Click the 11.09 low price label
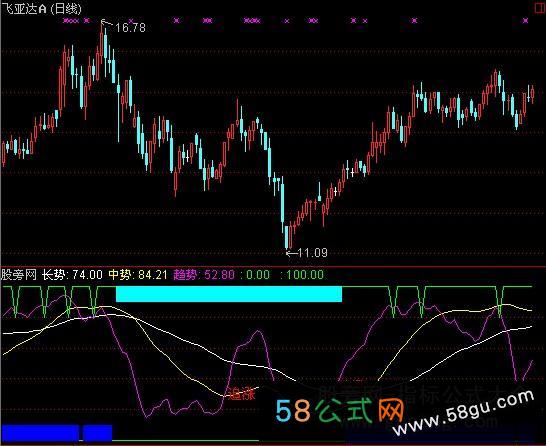The image size is (546, 446). pos(313,252)
